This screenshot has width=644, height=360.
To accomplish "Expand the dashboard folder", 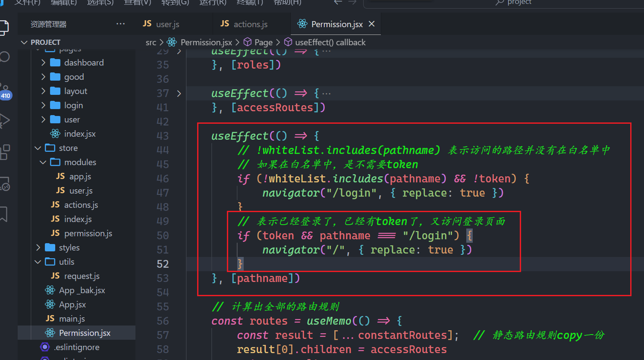I will tap(43, 63).
